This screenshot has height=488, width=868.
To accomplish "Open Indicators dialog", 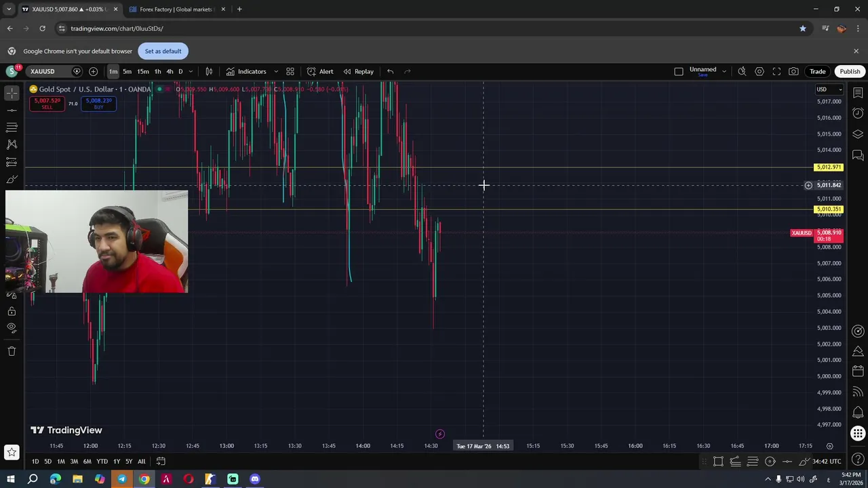I will click(x=246, y=71).
